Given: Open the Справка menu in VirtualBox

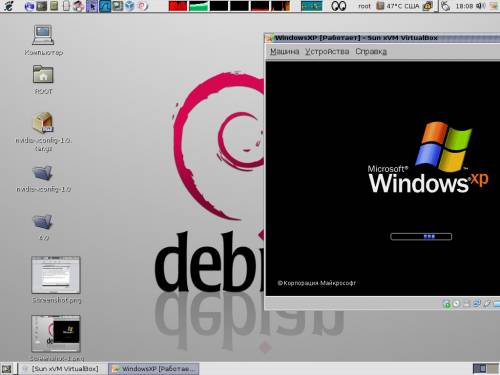Looking at the screenshot, I should pos(371,52).
